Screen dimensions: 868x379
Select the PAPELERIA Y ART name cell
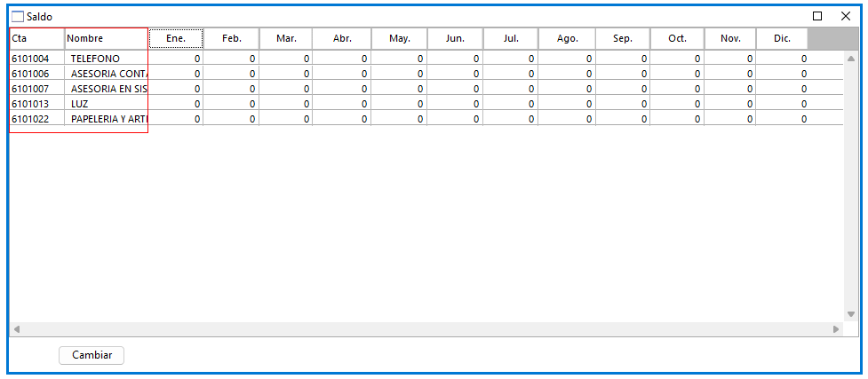[x=107, y=118]
